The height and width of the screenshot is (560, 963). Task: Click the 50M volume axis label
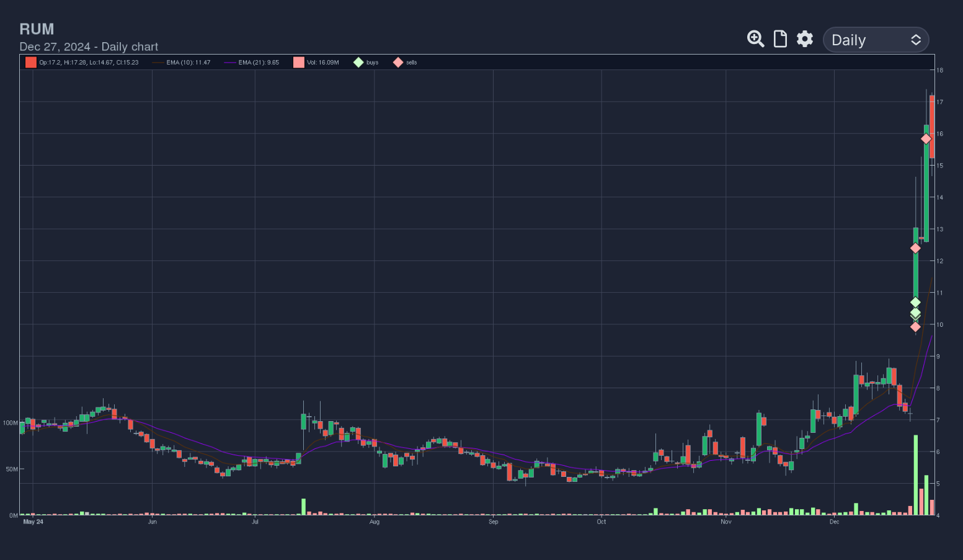click(12, 469)
